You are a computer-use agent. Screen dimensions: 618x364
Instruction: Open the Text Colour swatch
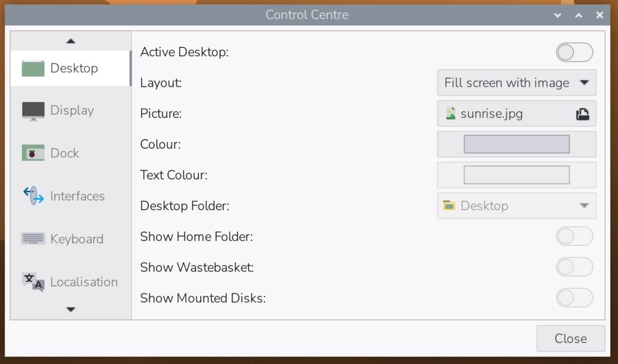517,175
